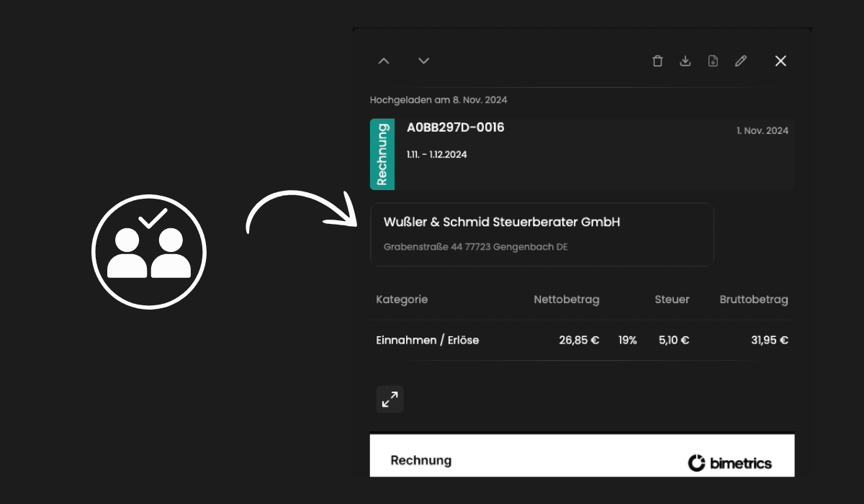This screenshot has width=864, height=504.
Task: Click the green Rechnung tag
Action: point(382,154)
